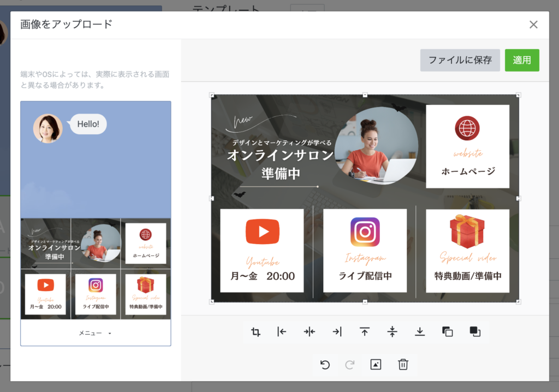Click the woman photo circle in canvas
This screenshot has height=392, width=559.
[377, 146]
